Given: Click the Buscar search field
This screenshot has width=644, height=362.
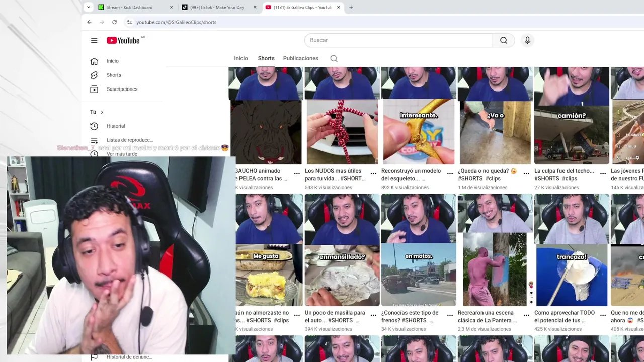Looking at the screenshot, I should [398, 40].
